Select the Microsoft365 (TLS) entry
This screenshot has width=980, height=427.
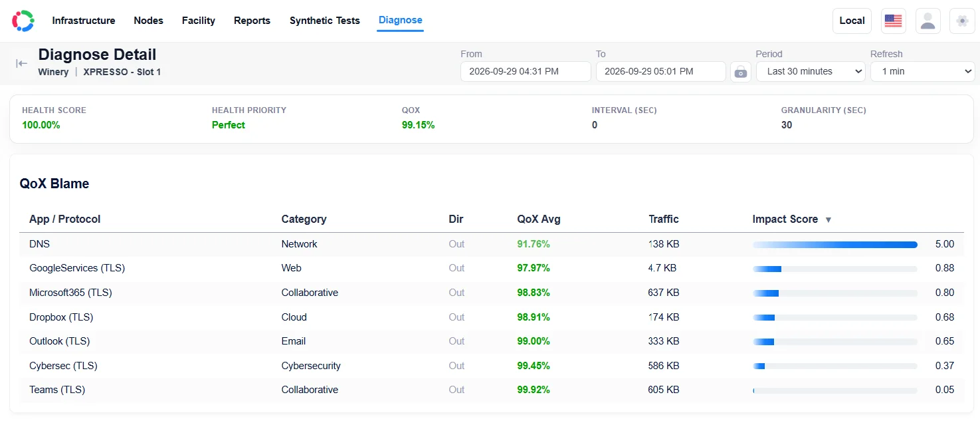click(70, 293)
